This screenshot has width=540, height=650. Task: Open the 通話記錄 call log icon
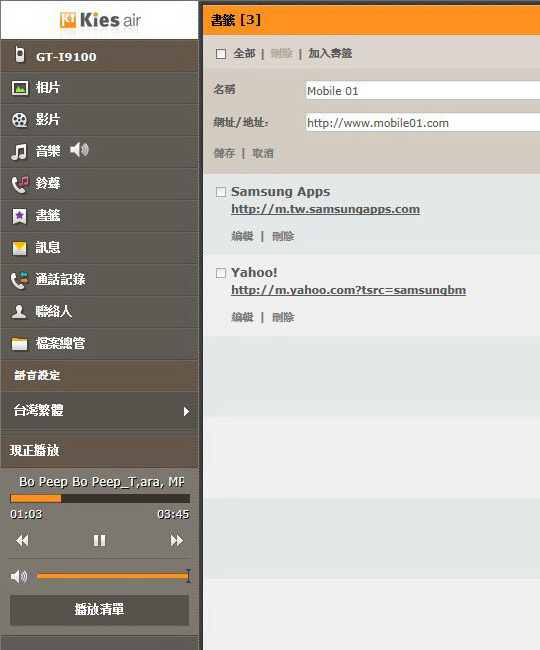(x=19, y=280)
